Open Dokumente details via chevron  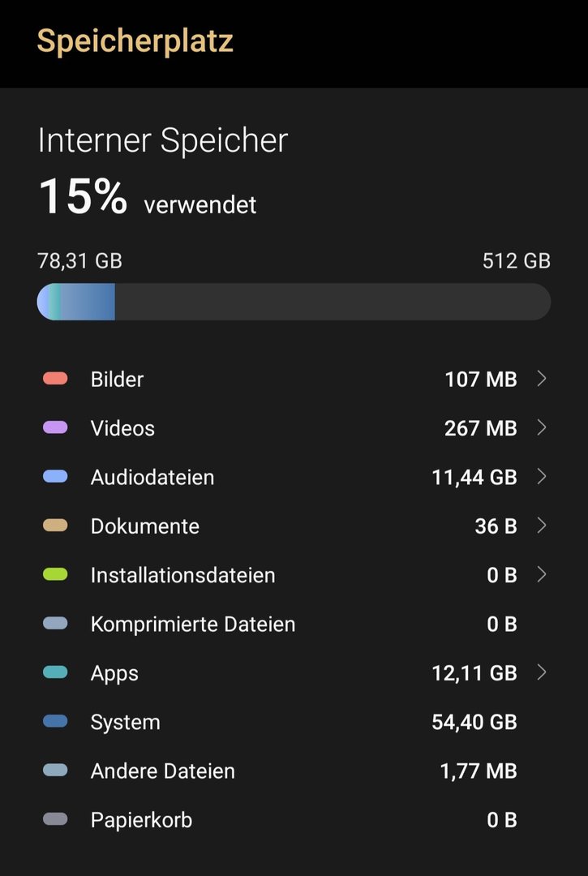click(542, 526)
